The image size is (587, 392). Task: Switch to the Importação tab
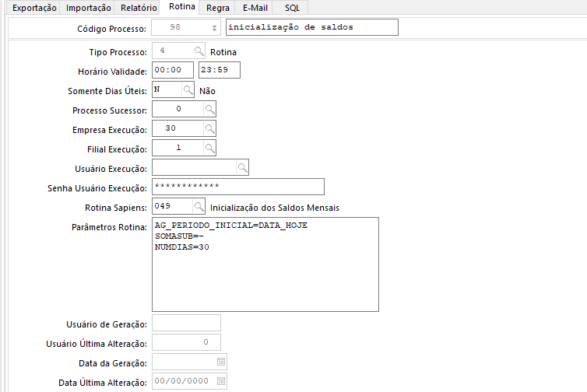click(88, 8)
